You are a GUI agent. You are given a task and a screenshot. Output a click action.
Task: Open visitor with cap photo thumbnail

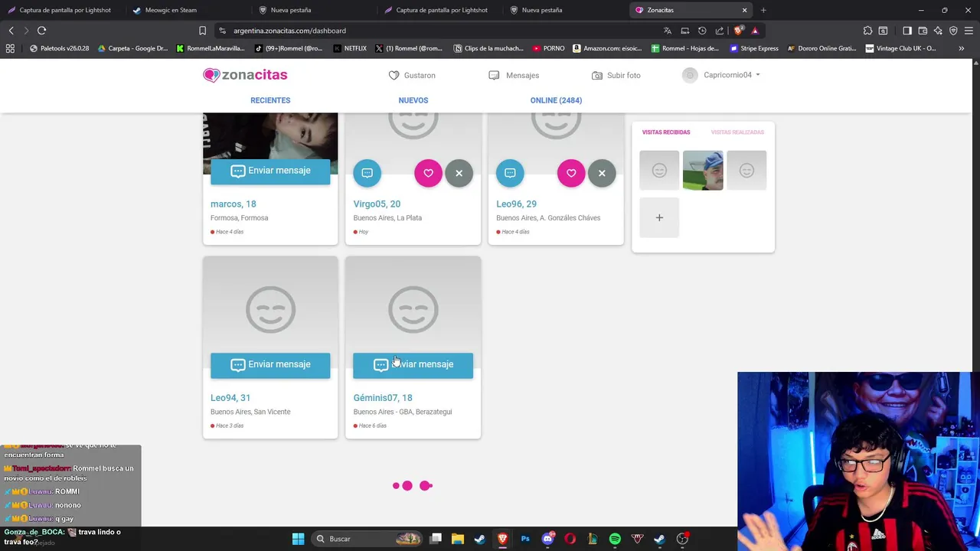click(703, 170)
